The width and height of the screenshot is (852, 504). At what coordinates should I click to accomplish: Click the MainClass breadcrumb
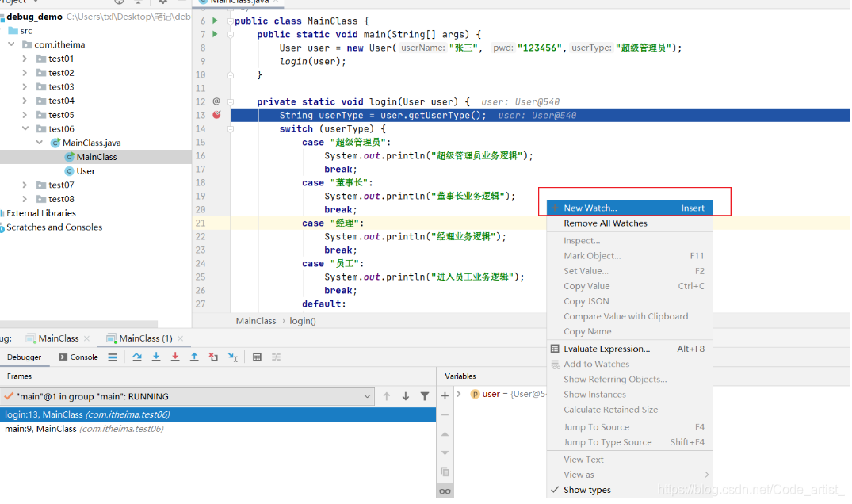pos(256,321)
